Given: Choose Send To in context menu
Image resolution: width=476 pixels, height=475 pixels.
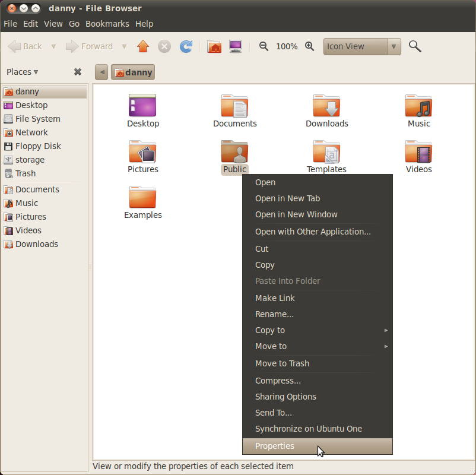Looking at the screenshot, I should (x=318, y=413).
